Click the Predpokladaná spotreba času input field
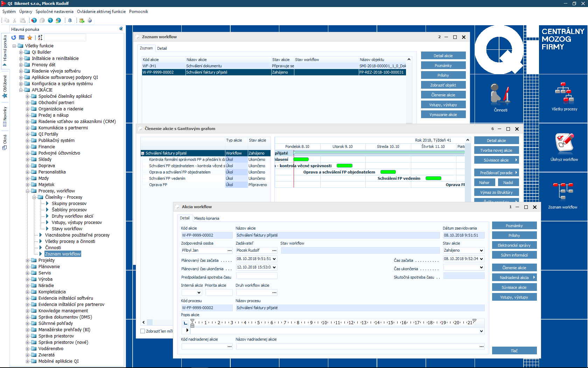The height and width of the screenshot is (368, 588). [257, 276]
